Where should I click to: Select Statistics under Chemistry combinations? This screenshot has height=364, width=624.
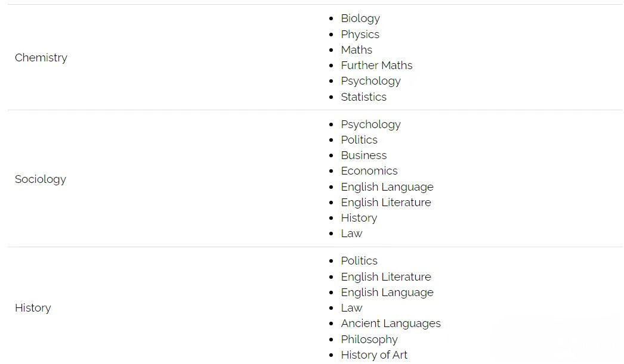pos(363,97)
